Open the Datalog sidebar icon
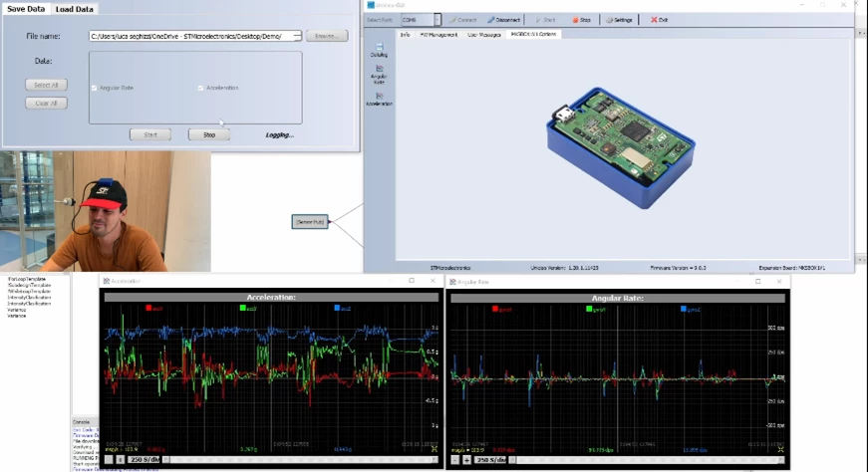 click(380, 50)
